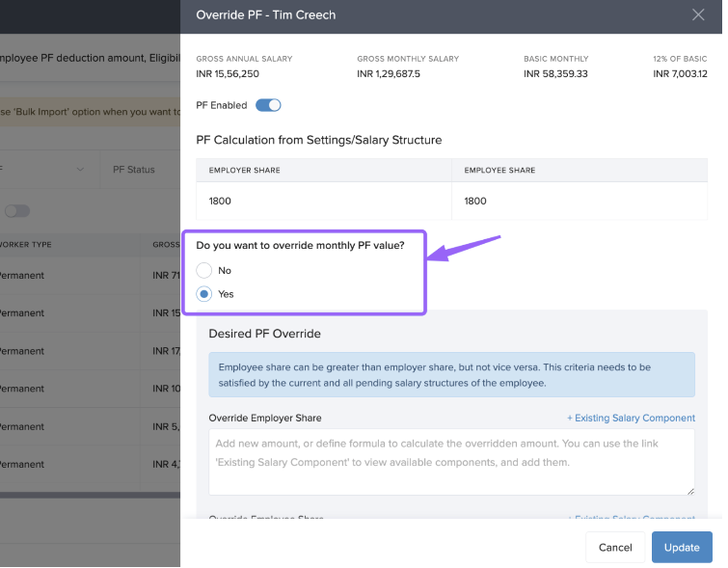The width and height of the screenshot is (728, 568).
Task: Click the 12% of Basic amount
Action: click(x=680, y=74)
